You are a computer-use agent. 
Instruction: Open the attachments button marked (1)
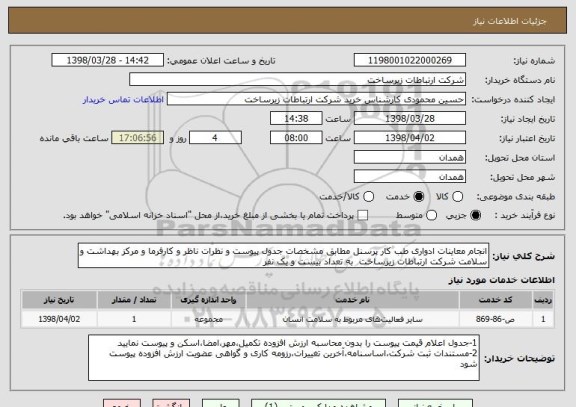point(318,403)
